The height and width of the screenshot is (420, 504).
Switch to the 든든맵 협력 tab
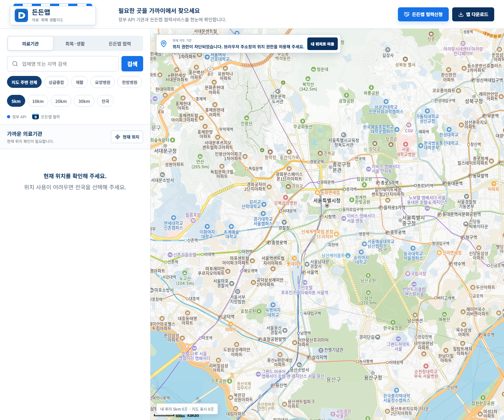pyautogui.click(x=120, y=44)
